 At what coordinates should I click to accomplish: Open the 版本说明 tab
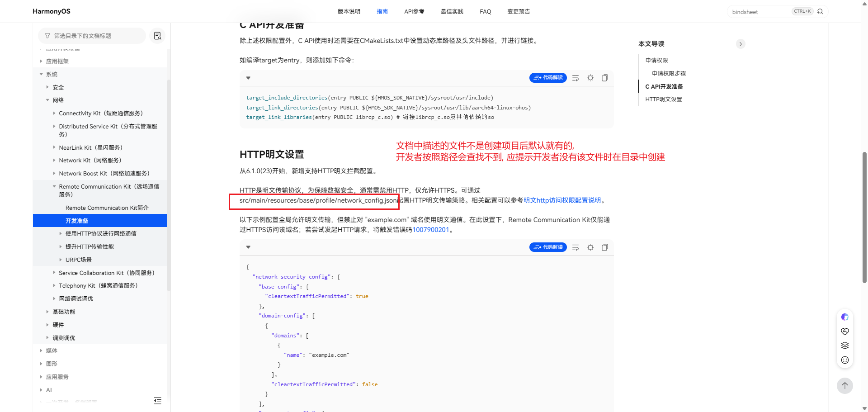click(349, 12)
